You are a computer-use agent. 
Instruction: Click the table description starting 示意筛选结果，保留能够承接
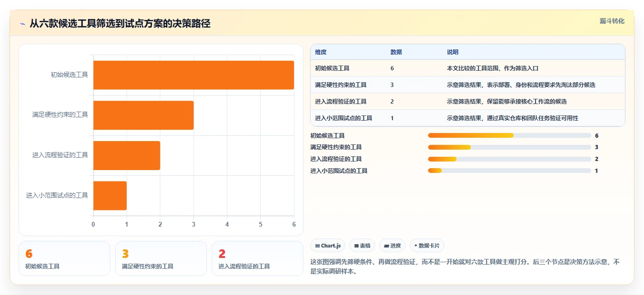(507, 102)
